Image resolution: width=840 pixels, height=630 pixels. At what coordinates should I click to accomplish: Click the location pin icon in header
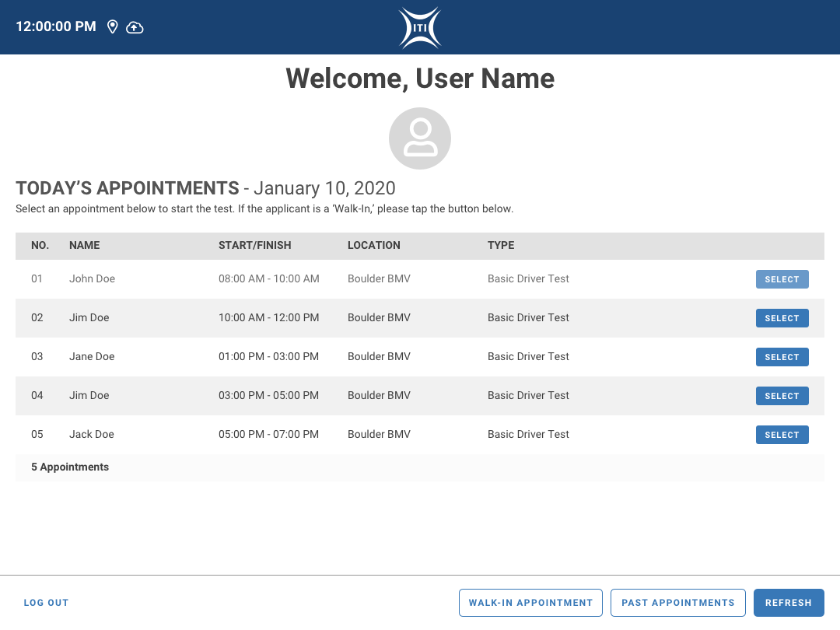click(113, 27)
